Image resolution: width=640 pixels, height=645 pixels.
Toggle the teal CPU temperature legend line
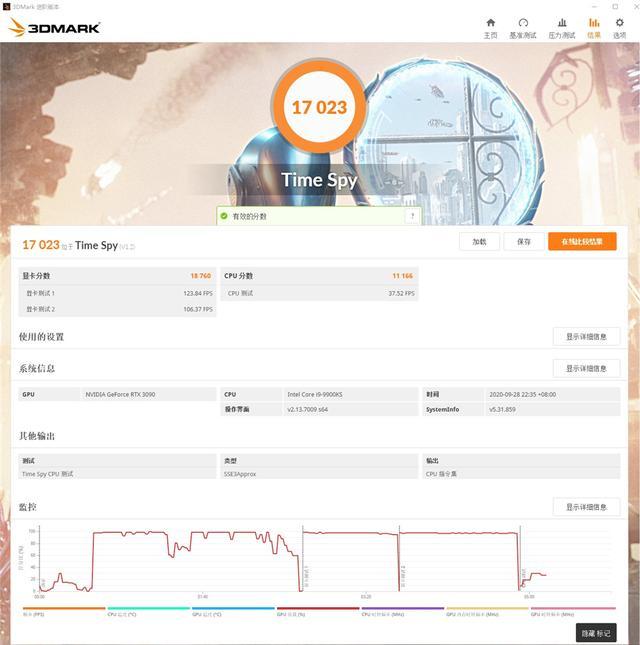click(x=148, y=608)
